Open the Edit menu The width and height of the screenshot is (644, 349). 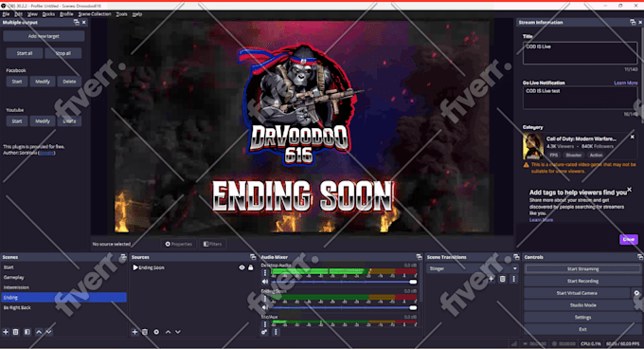[x=19, y=14]
